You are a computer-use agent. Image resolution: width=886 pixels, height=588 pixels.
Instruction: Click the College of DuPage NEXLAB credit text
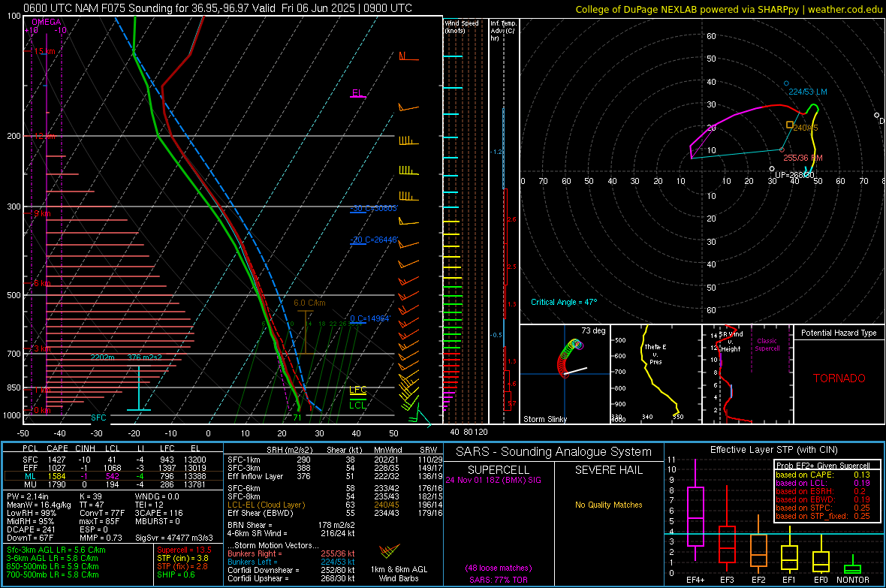tap(728, 9)
